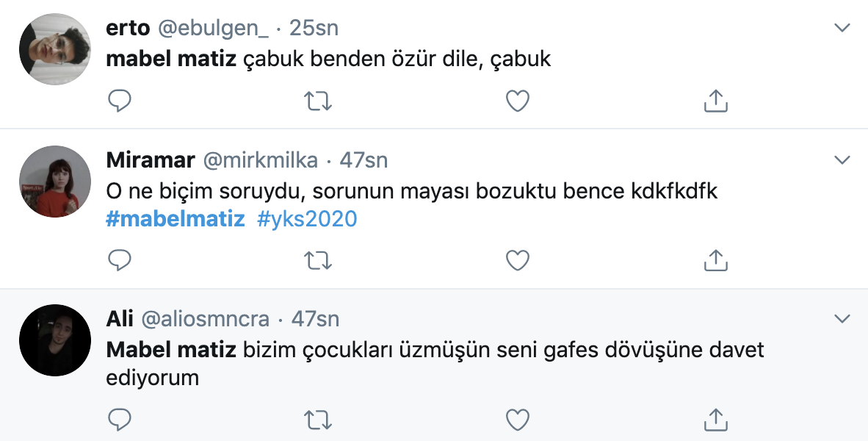Share Miramar's tweet
This screenshot has width=868, height=441.
pos(716,259)
